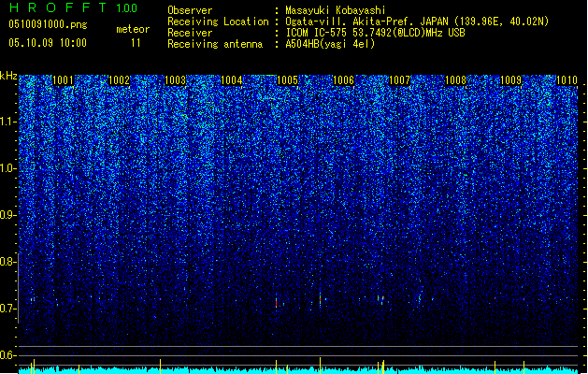The height and width of the screenshot is (374, 588).
Task: Select the 1009 time marker label
Action: pyautogui.click(x=511, y=80)
